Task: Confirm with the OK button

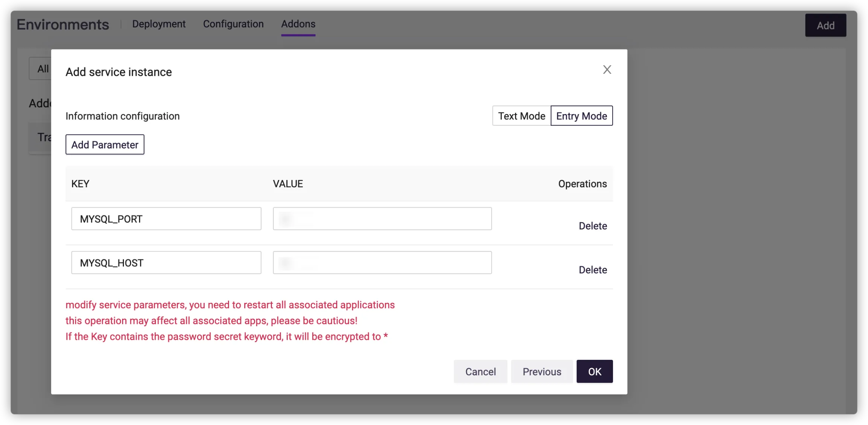Action: 594,372
